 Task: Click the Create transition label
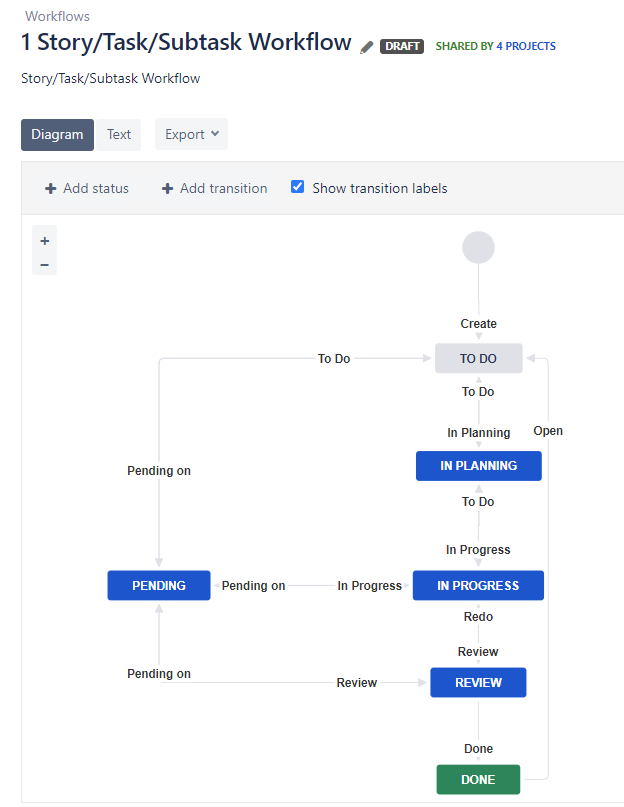pos(478,324)
